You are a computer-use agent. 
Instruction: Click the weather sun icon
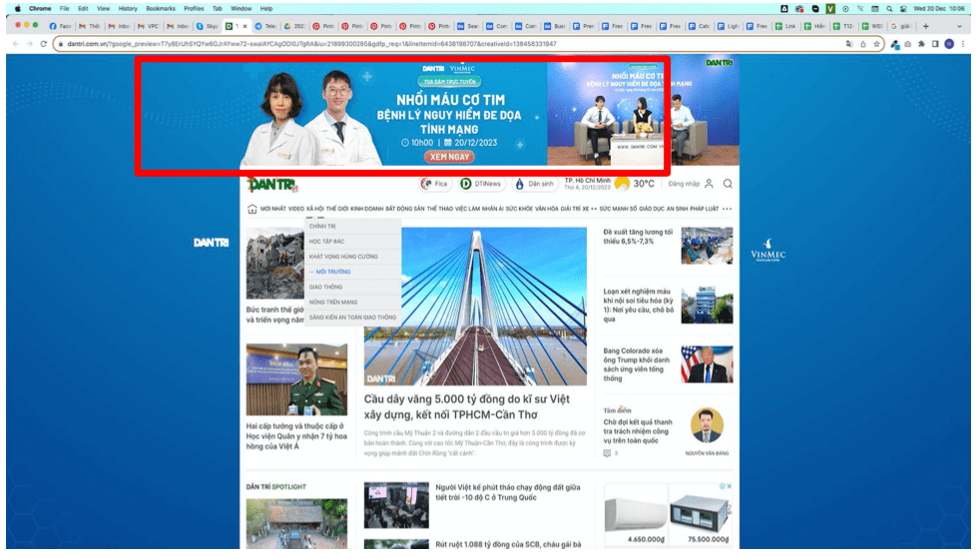click(622, 184)
